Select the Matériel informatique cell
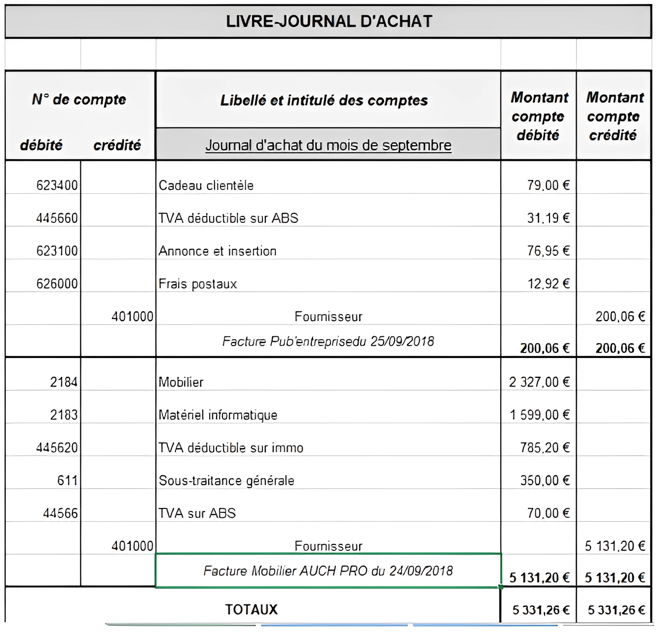Image resolution: width=663 pixels, height=644 pixels. tap(328, 415)
